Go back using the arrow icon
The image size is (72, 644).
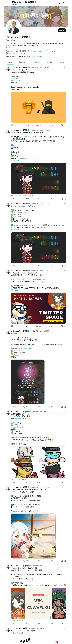pos(7,3)
